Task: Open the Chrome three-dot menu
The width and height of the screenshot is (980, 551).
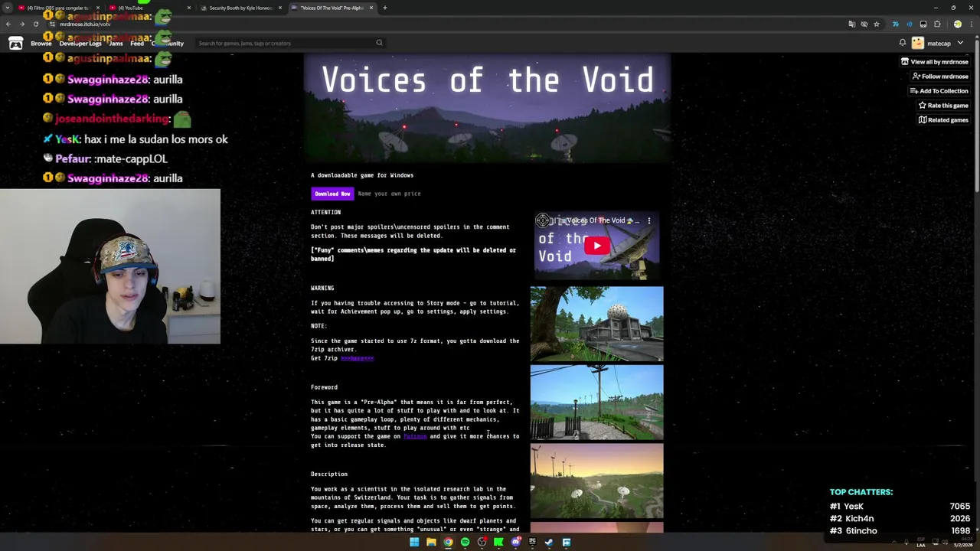Action: coord(972,24)
